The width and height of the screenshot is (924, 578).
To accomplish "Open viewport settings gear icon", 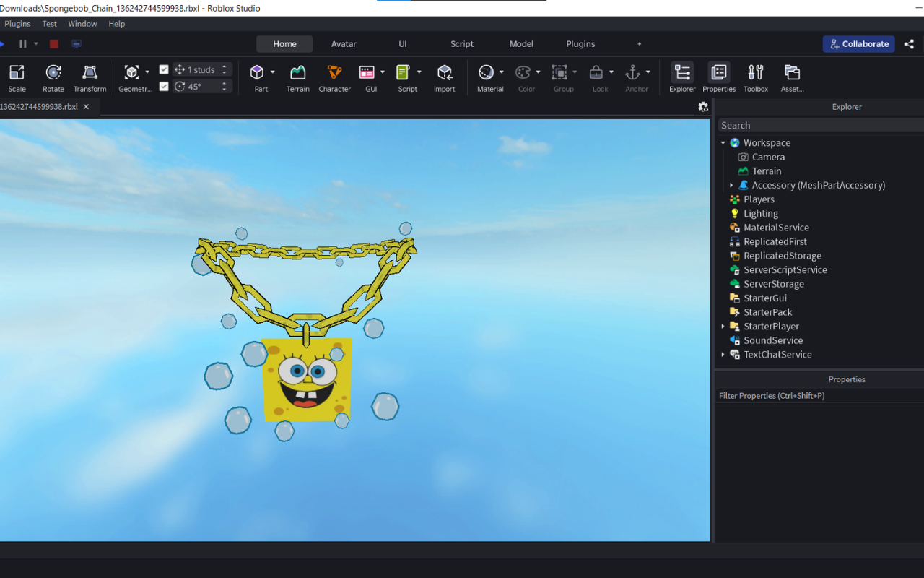I will pyautogui.click(x=703, y=107).
